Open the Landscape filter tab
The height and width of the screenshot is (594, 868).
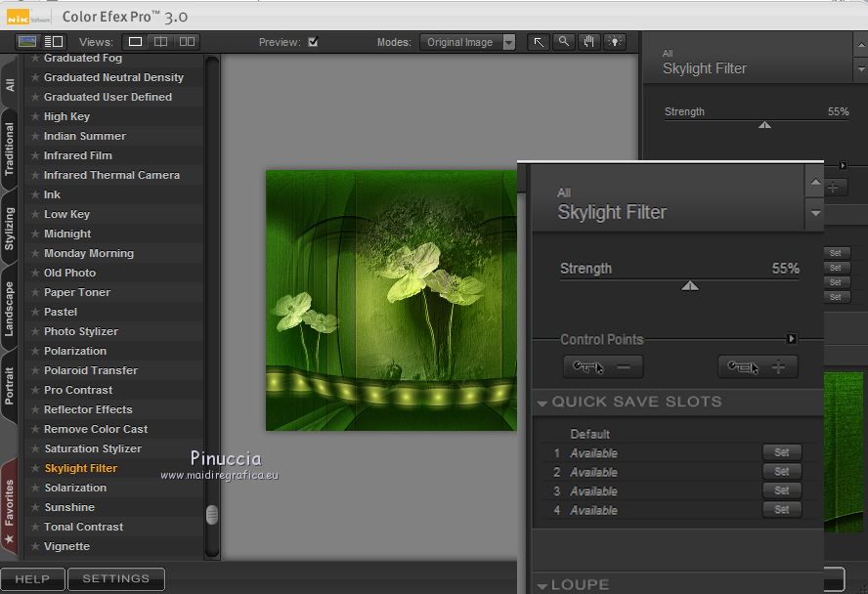[10, 308]
